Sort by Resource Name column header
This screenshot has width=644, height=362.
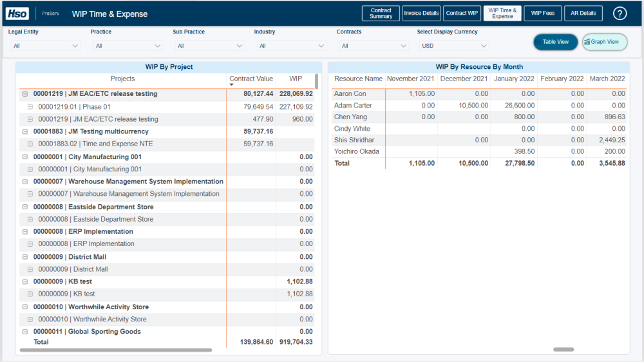point(358,79)
